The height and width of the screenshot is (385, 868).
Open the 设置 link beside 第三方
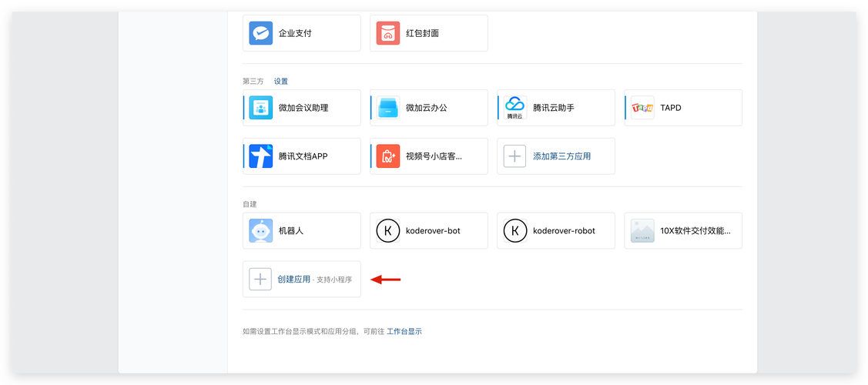[281, 81]
